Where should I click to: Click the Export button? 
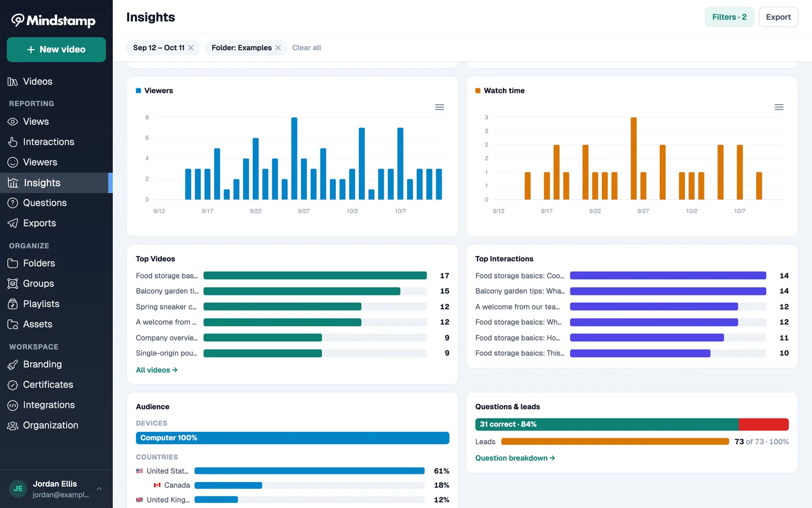[779, 17]
